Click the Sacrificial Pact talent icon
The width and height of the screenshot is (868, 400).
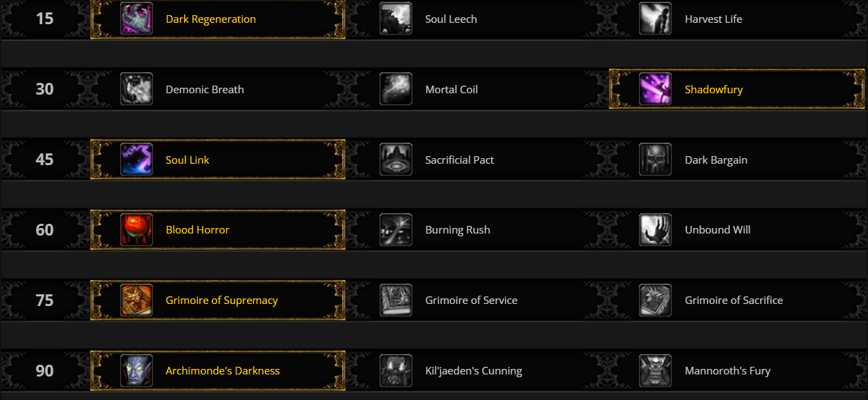tap(396, 159)
